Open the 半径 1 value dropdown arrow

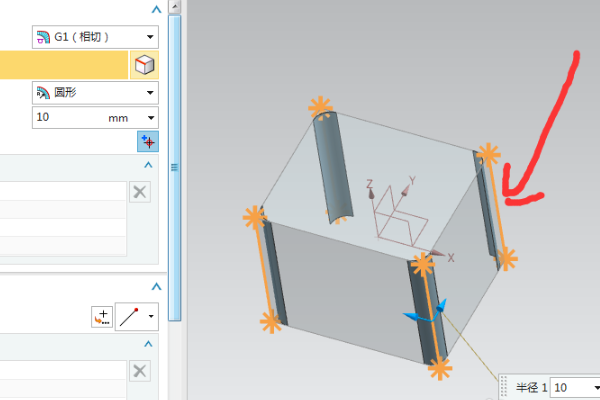tap(592, 387)
